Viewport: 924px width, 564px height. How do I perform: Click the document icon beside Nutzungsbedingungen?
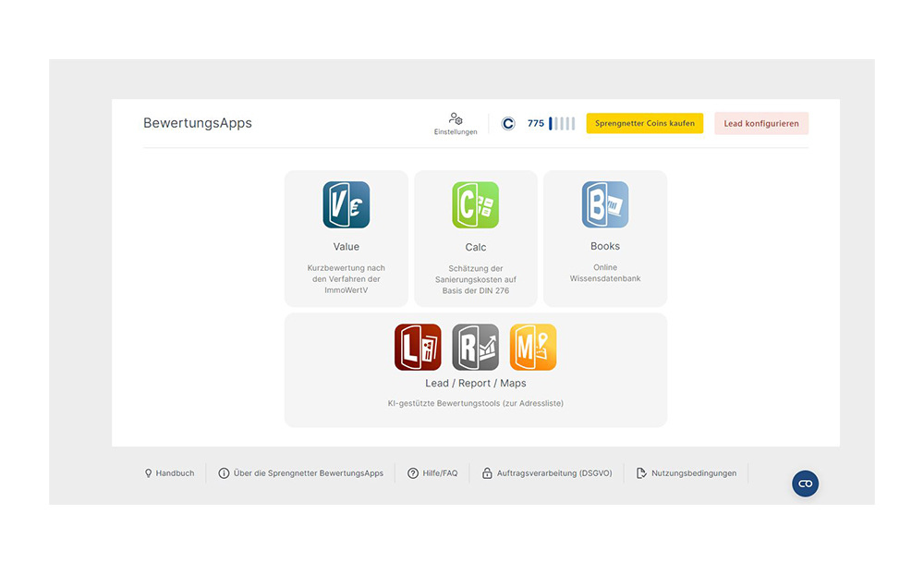[x=642, y=473]
